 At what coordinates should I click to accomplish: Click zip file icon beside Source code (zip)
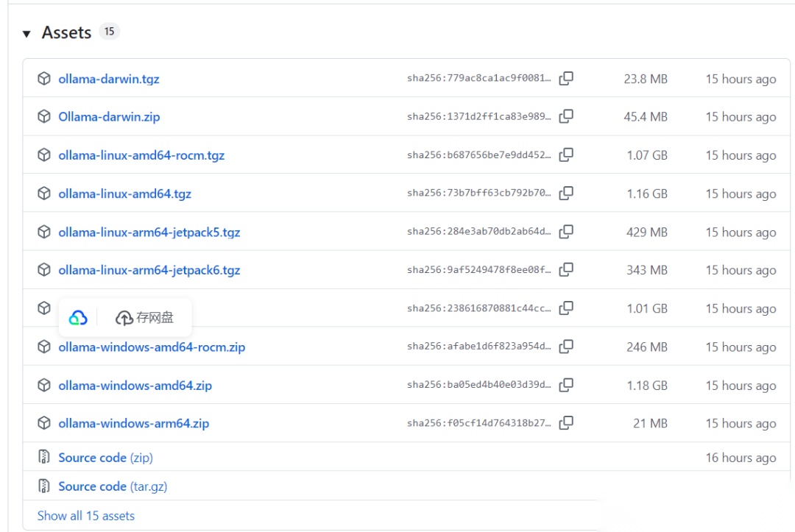44,457
